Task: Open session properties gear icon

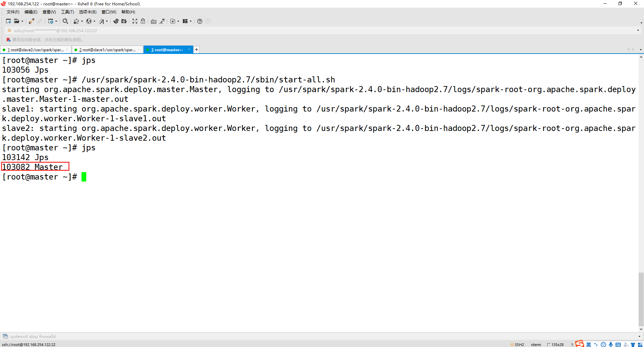Action: point(51,21)
